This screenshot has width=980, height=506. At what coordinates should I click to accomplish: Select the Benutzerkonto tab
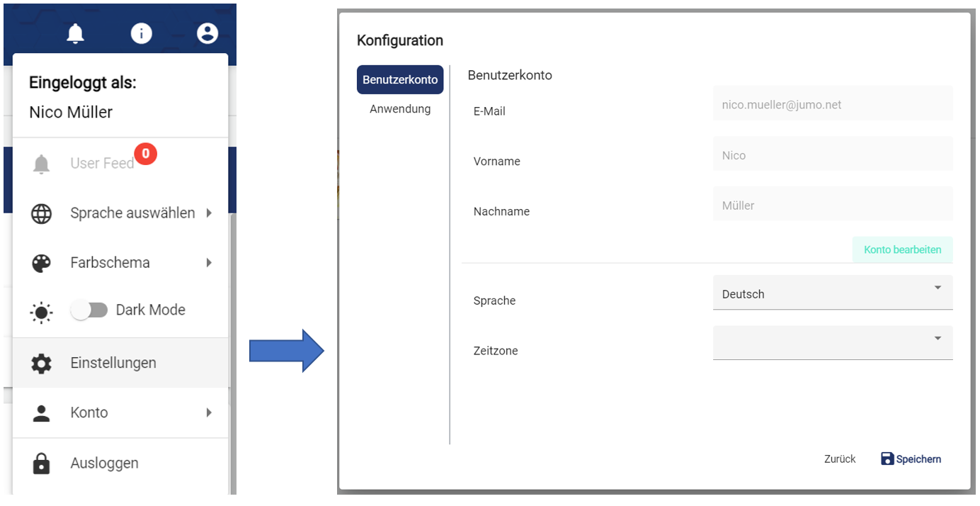(400, 80)
